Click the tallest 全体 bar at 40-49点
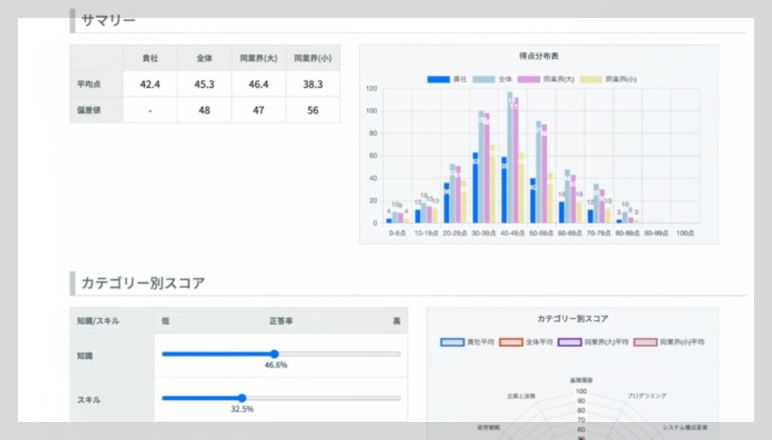Screen dimensions: 772x440 point(510,160)
